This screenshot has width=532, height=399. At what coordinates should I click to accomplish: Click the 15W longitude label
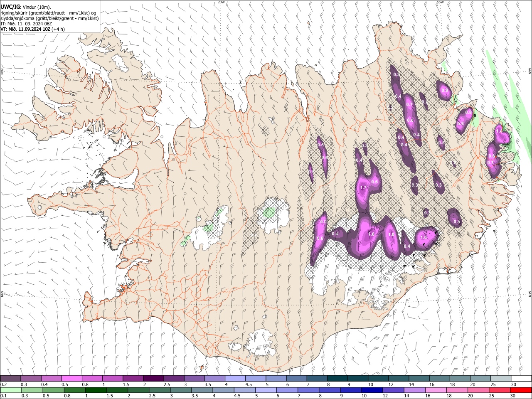(x=440, y=2)
